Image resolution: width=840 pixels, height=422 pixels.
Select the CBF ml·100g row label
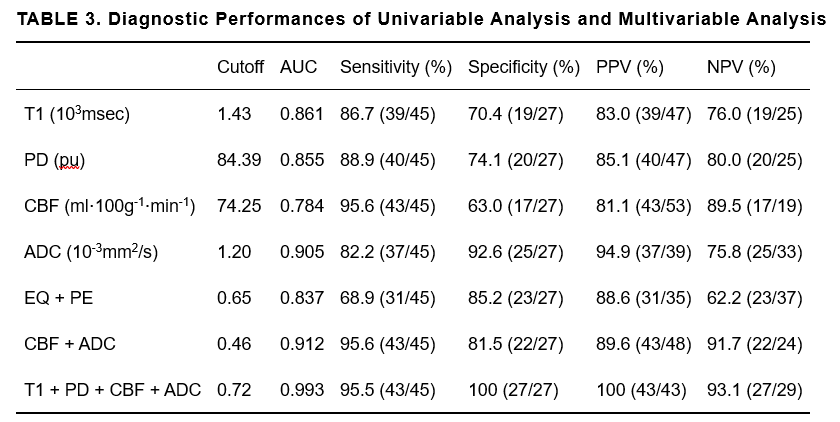point(110,206)
